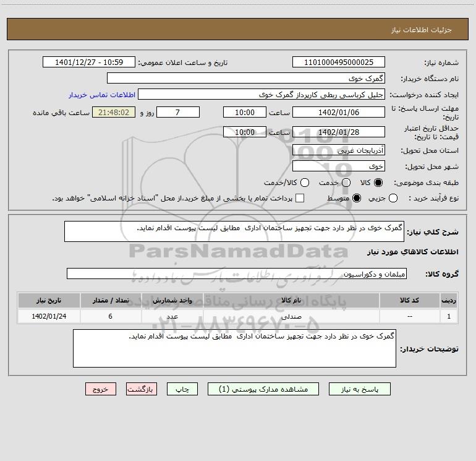The height and width of the screenshot is (461, 476).
Task: Select the کالا/خدمت radio button
Action: [305, 183]
